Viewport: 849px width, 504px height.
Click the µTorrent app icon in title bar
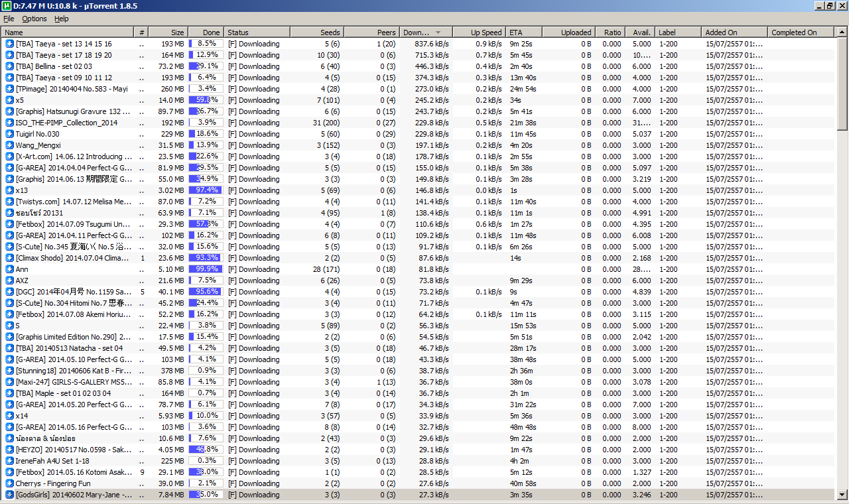[x=7, y=6]
